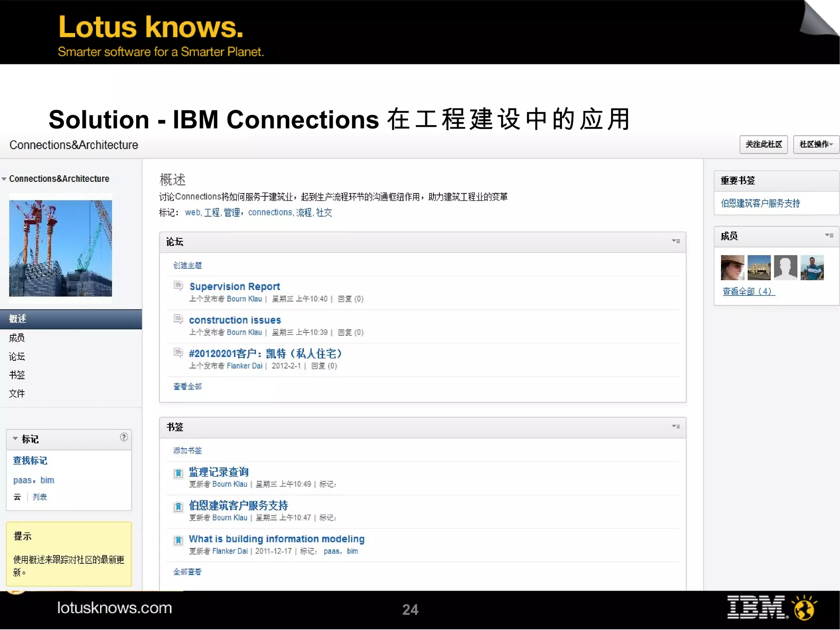Click 创建主题 to start a topic
Image resolution: width=840 pixels, height=630 pixels.
click(187, 266)
